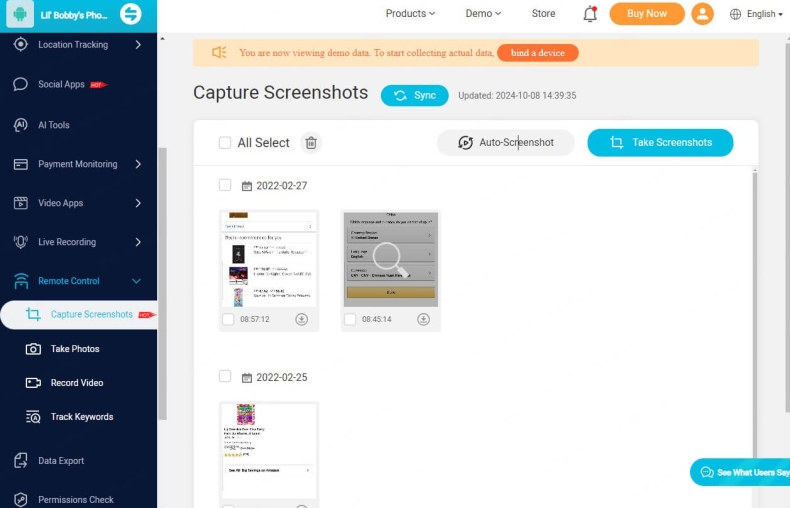The height and width of the screenshot is (508, 790).
Task: Click the notification bell icon
Action: 590,14
